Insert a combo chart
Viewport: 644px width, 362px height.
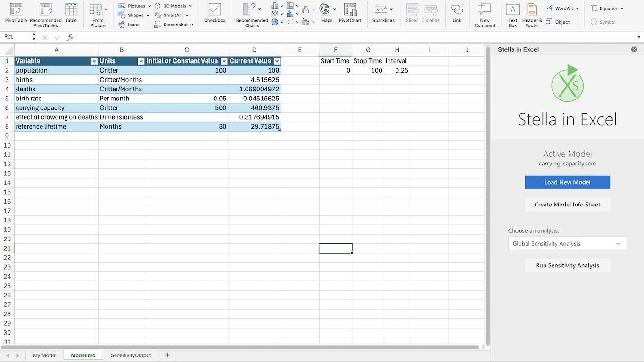tap(306, 22)
